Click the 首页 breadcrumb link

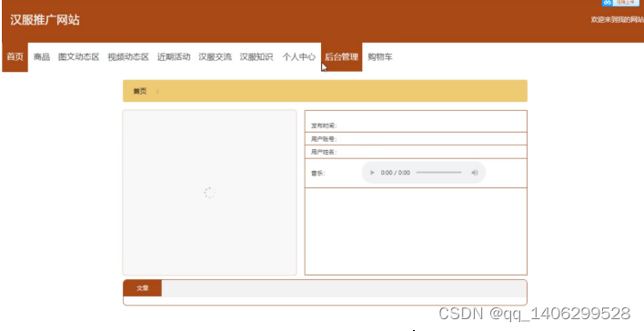tap(140, 91)
